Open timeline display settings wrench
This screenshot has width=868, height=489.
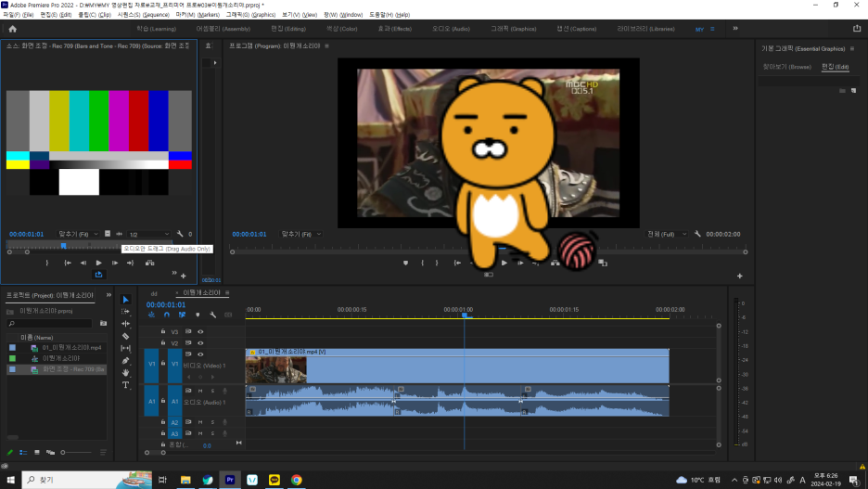click(213, 315)
